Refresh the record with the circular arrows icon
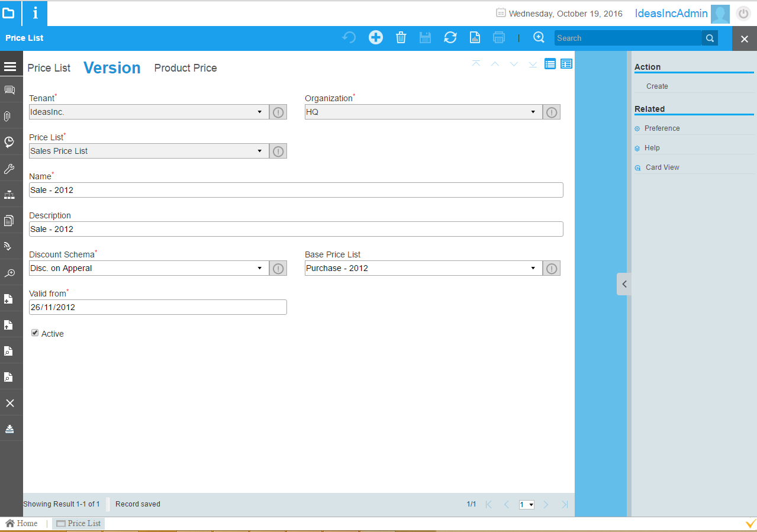Image resolution: width=757 pixels, height=532 pixels. [450, 38]
